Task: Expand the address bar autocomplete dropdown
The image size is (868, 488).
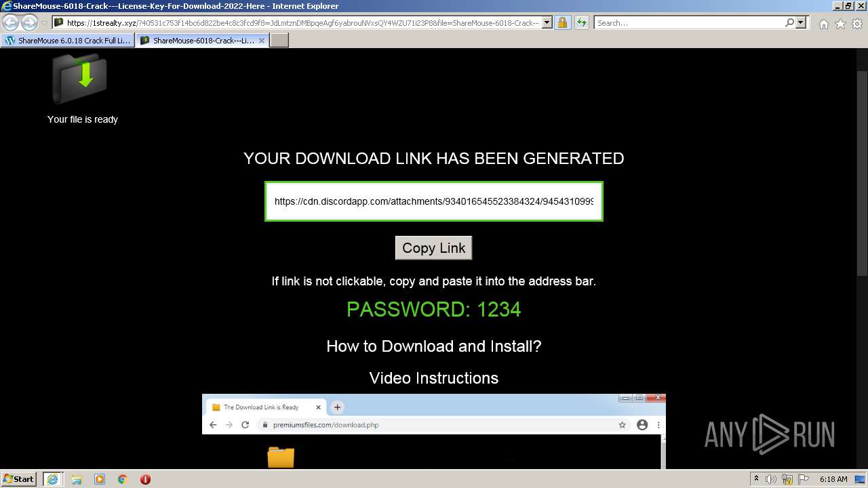Action: [x=547, y=22]
